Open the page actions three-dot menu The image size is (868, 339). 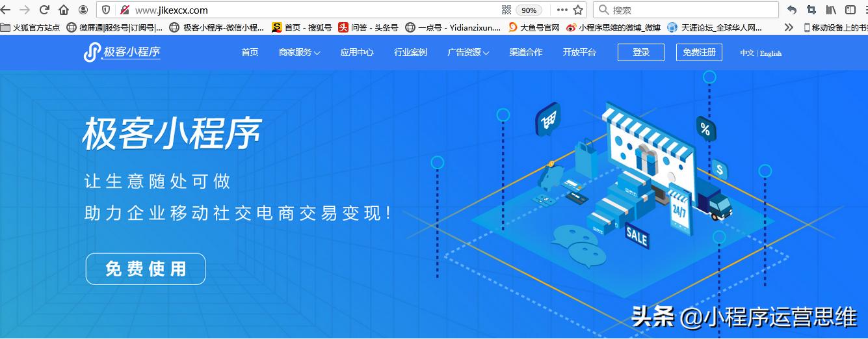click(x=562, y=10)
